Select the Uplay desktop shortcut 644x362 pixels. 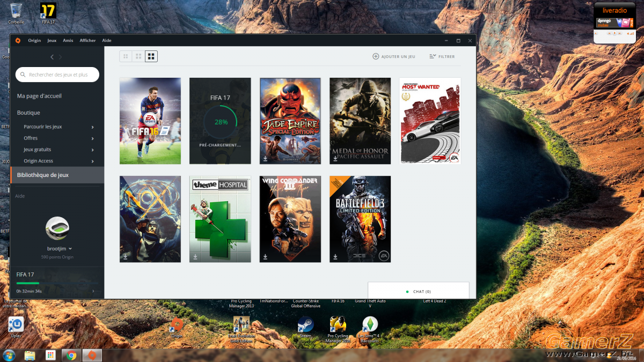[x=16, y=327]
